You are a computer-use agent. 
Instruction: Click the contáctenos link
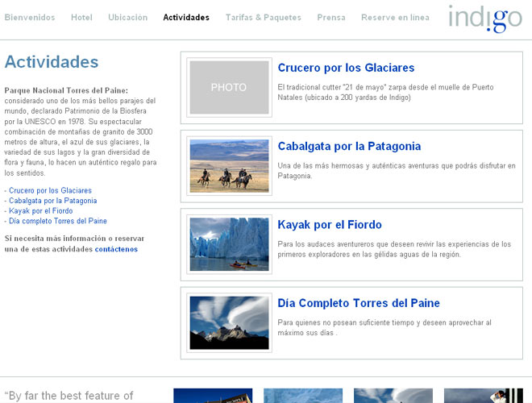coord(116,249)
